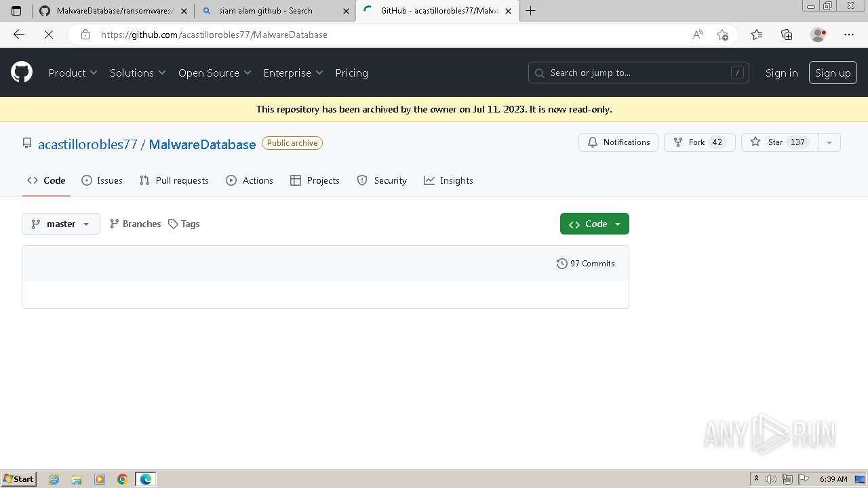The height and width of the screenshot is (488, 868).
Task: Click the Search or jump to field
Action: (638, 73)
